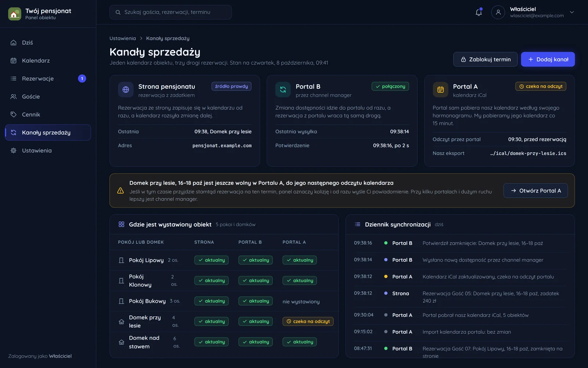Image resolution: width=588 pixels, height=368 pixels.
Task: Click the warning triangle icon in the alert
Action: 121,191
